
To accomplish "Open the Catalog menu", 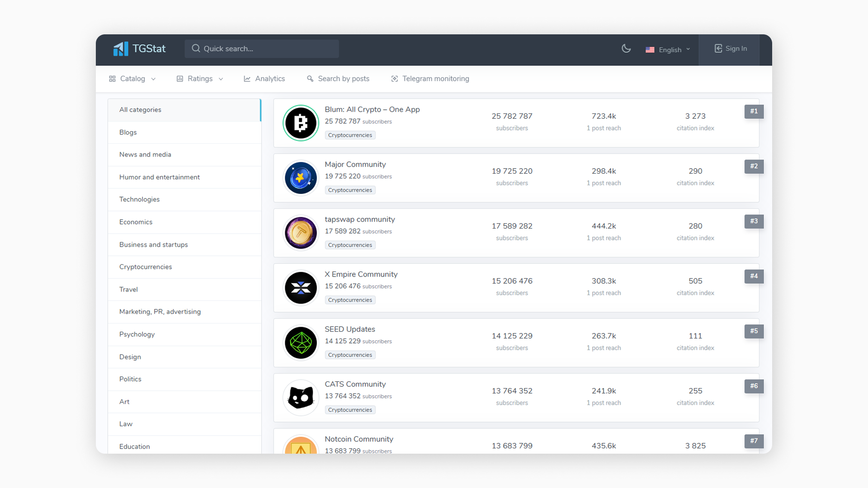I will coord(132,79).
